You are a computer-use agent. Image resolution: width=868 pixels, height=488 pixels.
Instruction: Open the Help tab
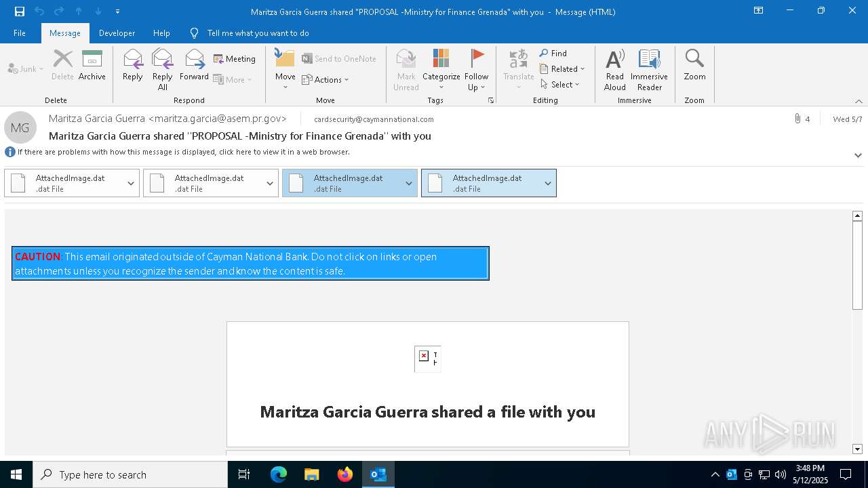161,33
